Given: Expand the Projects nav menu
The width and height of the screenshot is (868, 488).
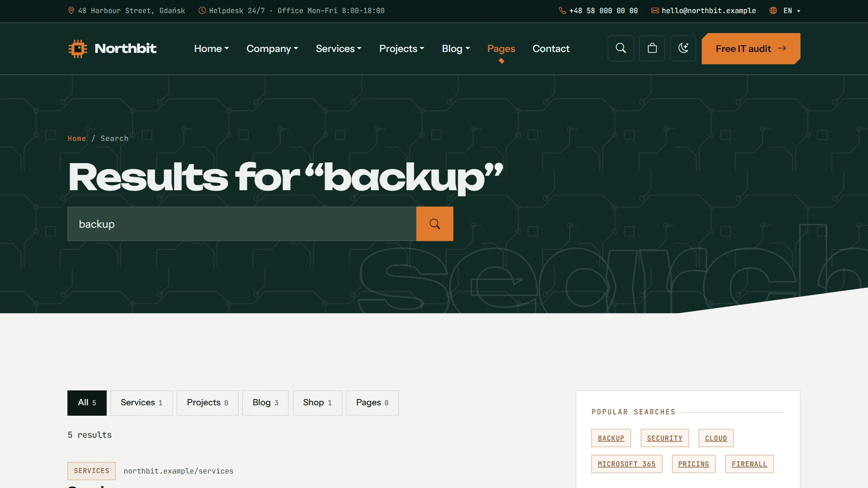Looking at the screenshot, I should click(x=401, y=48).
